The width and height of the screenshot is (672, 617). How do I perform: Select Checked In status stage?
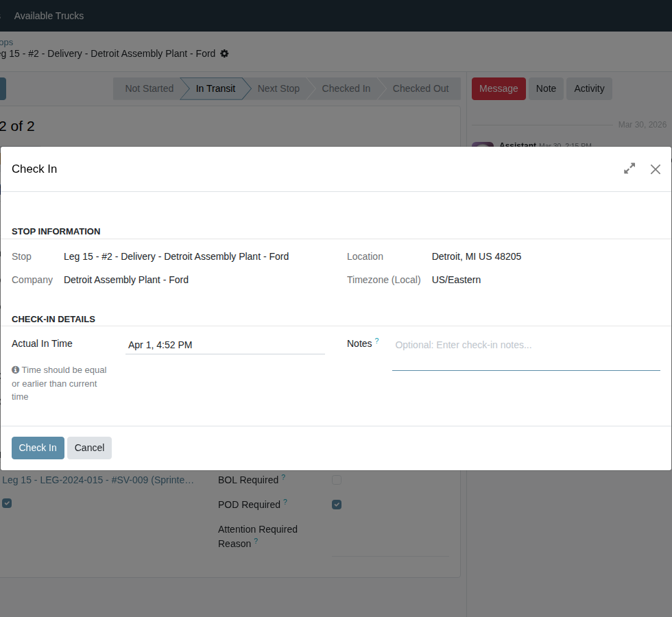[x=346, y=88]
